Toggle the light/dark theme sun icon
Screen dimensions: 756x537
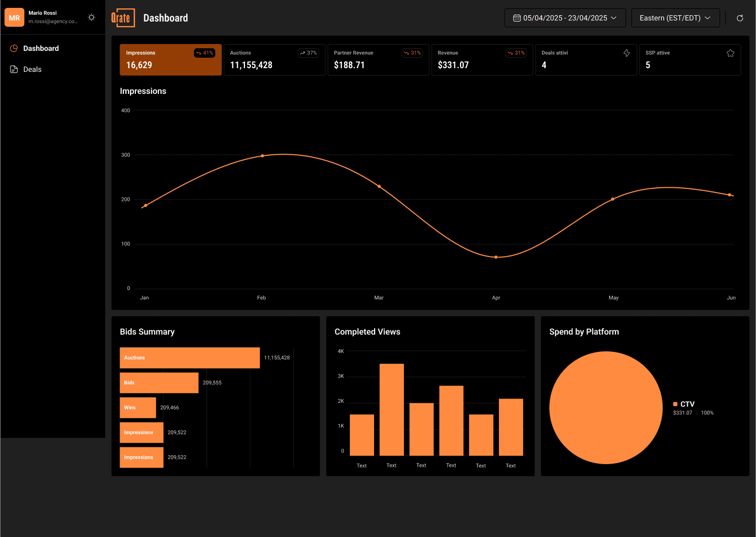tap(91, 17)
